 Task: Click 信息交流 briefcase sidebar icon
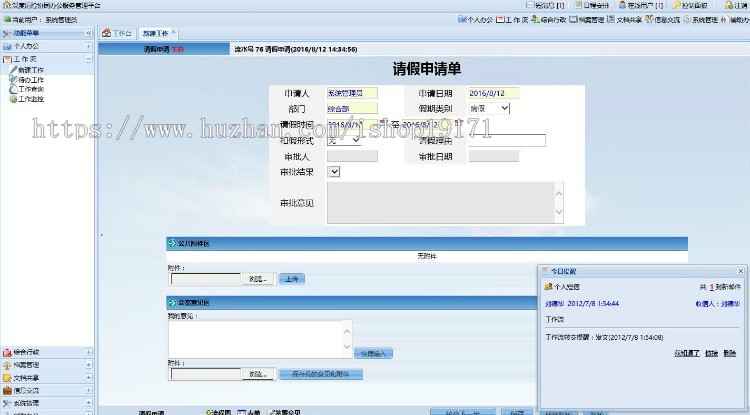(7, 391)
